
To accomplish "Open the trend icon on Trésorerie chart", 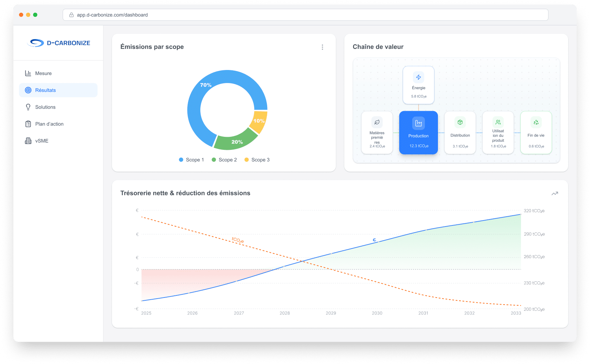I will point(555,193).
